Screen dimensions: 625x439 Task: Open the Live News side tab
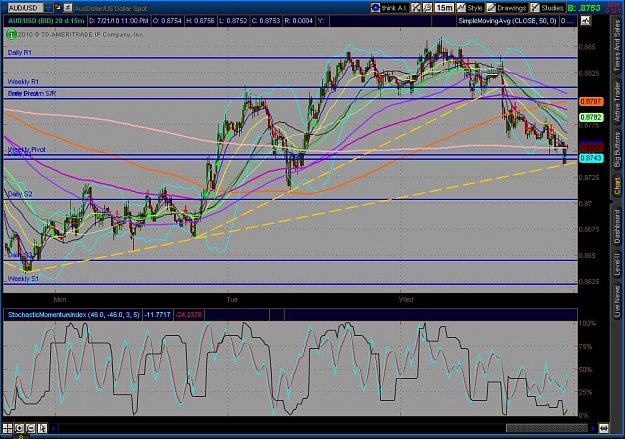click(617, 299)
